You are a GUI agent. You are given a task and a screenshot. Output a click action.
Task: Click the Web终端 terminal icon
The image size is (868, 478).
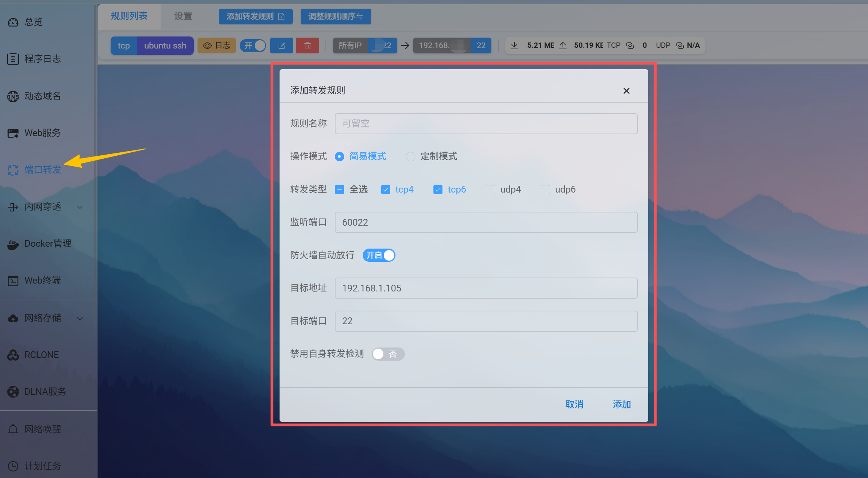pyautogui.click(x=13, y=281)
